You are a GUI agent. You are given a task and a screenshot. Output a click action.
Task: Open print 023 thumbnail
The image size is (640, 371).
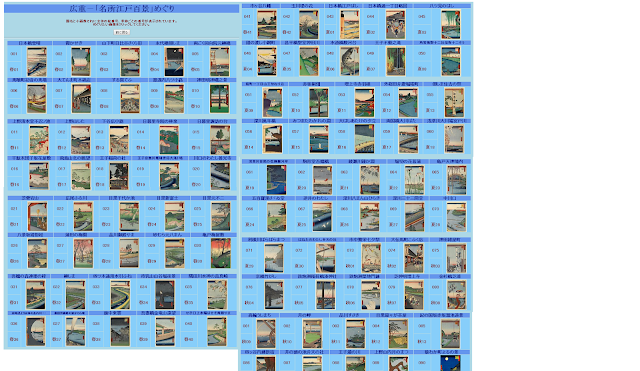(129, 217)
